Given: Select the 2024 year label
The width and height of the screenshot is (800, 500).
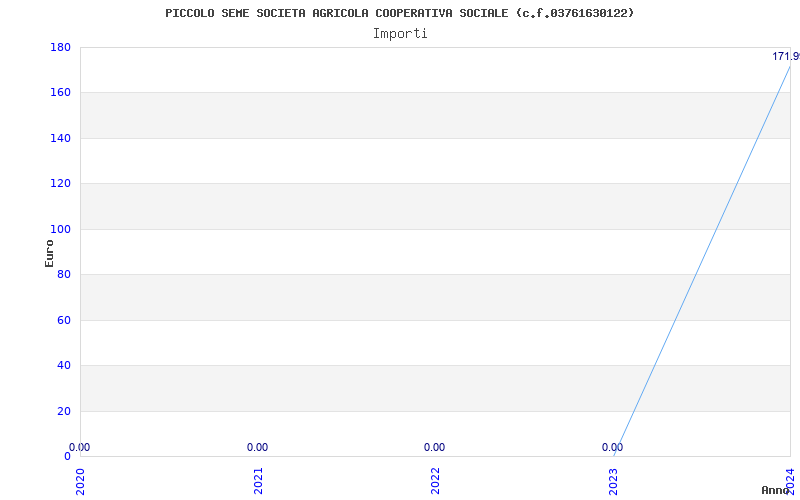Looking at the screenshot, I should click(x=790, y=481).
